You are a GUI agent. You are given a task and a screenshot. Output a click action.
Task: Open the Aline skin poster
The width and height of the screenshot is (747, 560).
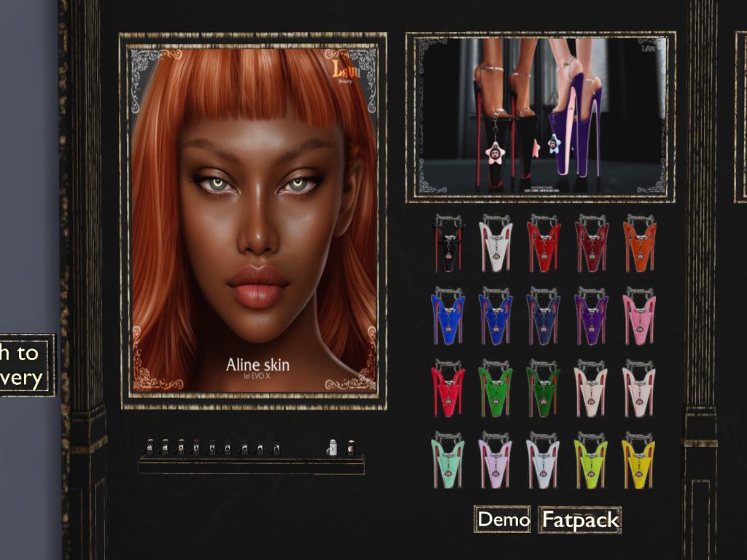(253, 219)
